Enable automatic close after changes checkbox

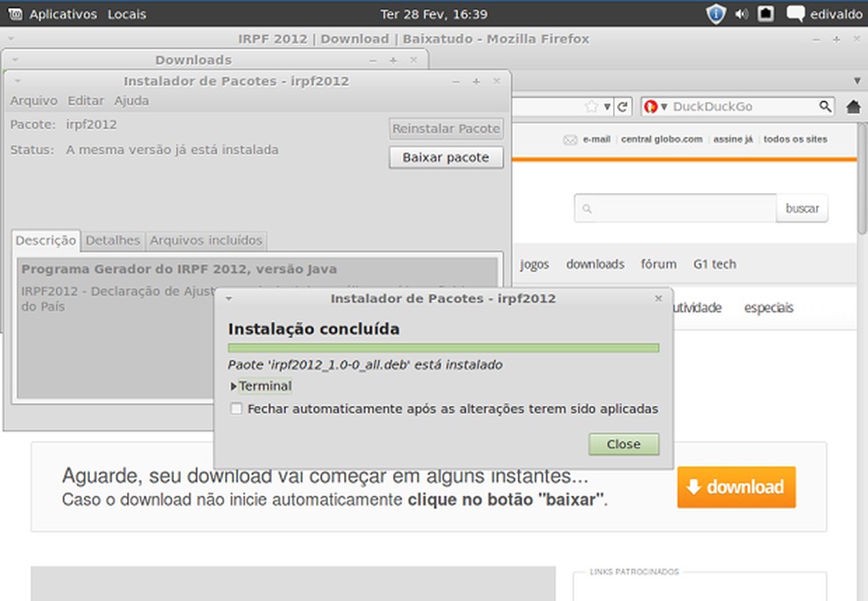pos(236,409)
